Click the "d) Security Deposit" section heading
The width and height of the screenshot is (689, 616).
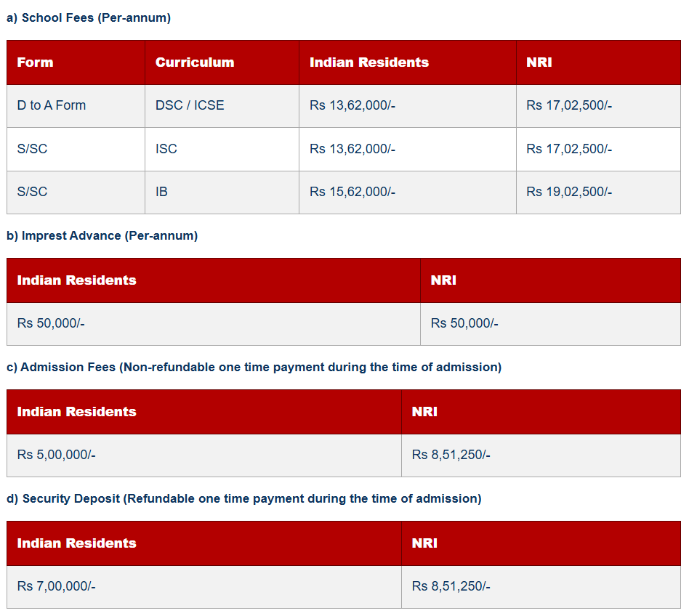pyautogui.click(x=243, y=499)
